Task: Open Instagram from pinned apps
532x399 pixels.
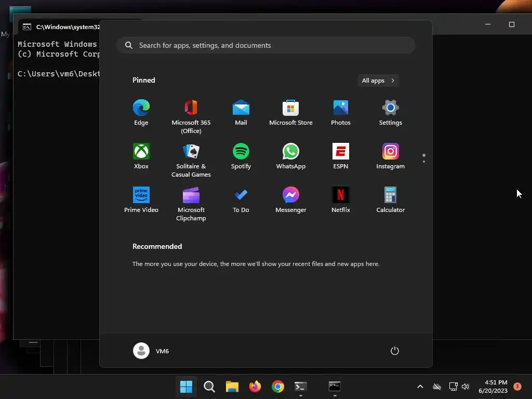Action: [x=391, y=156]
